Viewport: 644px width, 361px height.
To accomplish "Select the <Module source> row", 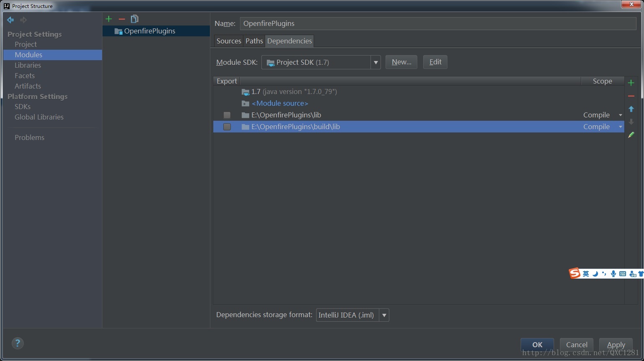I will 419,103.
